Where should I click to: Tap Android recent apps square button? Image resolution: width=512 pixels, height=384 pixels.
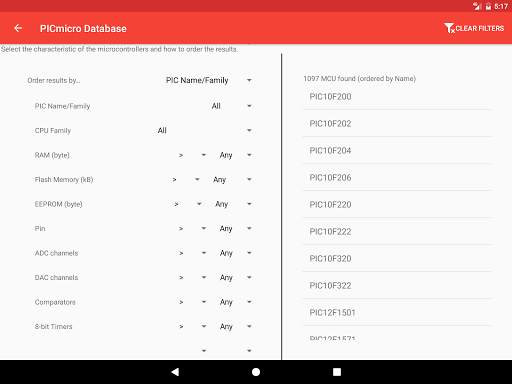[337, 372]
